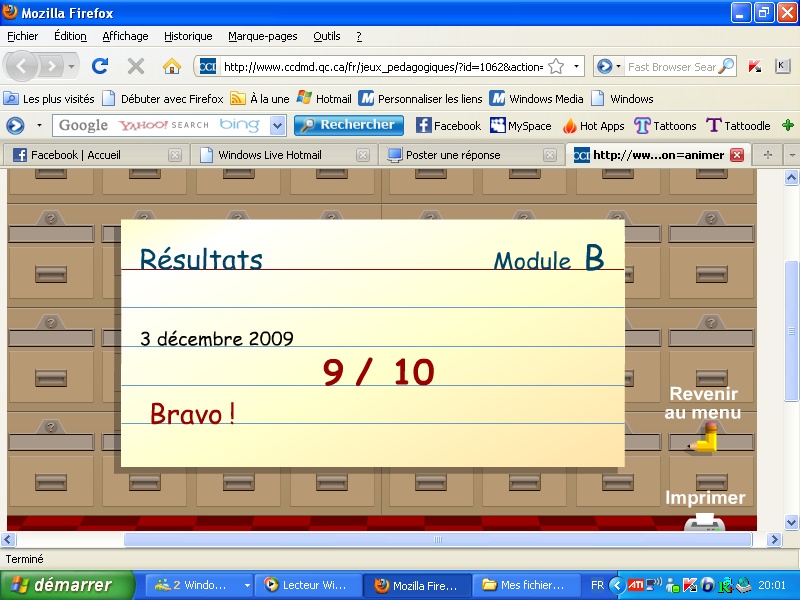Click the printer icon under Imprimer
Screen dimensions: 800x600
pyautogui.click(x=705, y=522)
